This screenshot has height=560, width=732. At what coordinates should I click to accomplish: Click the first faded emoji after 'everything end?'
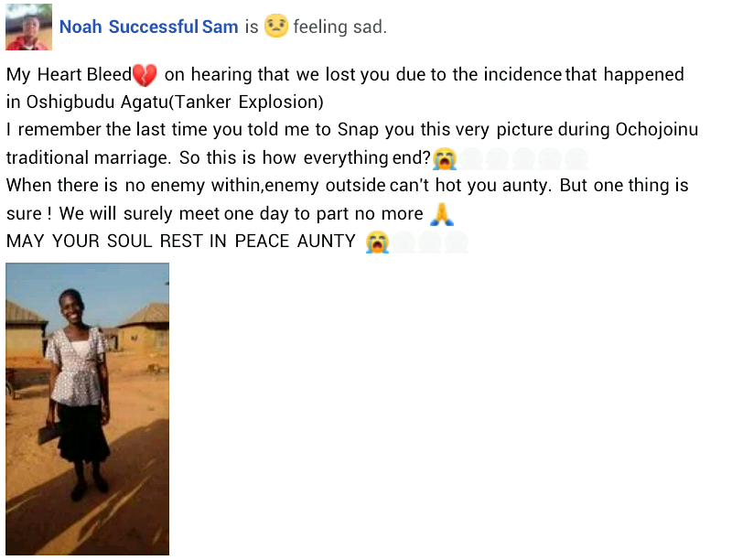[470, 158]
